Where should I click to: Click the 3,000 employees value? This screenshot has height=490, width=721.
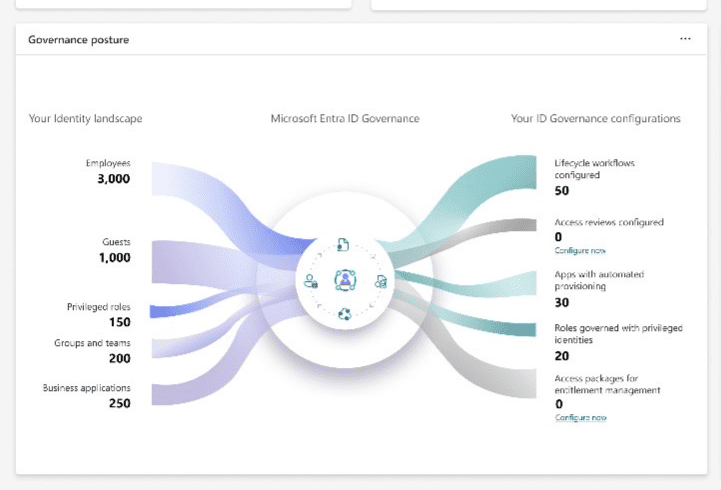(114, 179)
